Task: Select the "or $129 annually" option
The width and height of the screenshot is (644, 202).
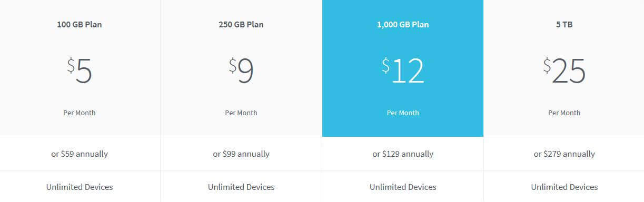Action: pyautogui.click(x=403, y=154)
